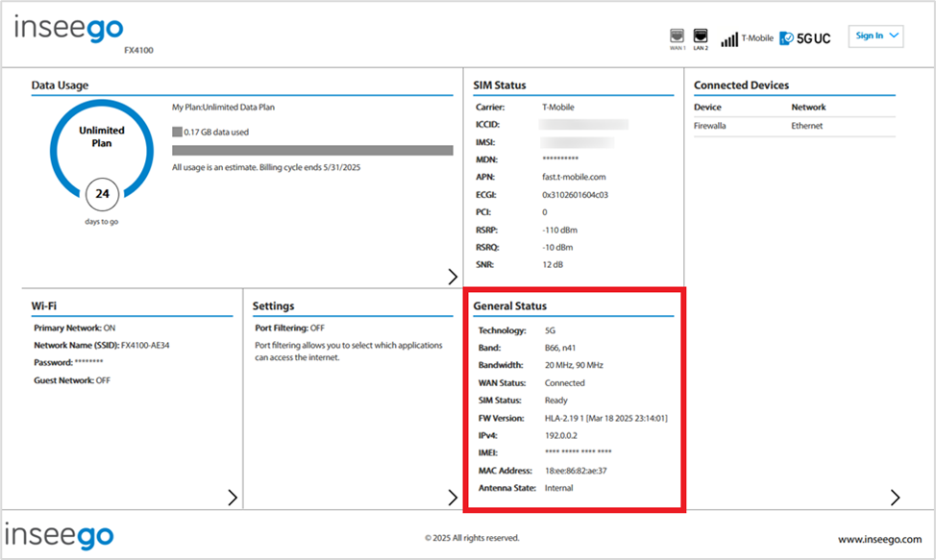Select the Firewalla device row

click(x=795, y=126)
